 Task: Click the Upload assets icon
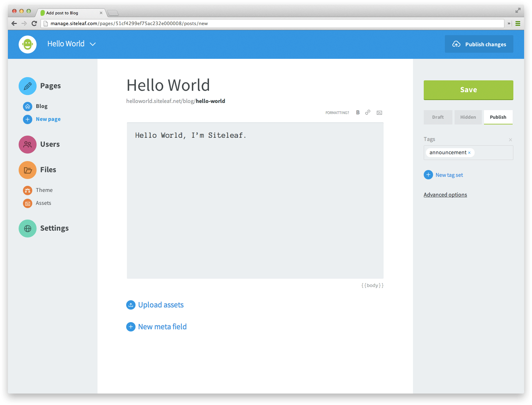131,305
